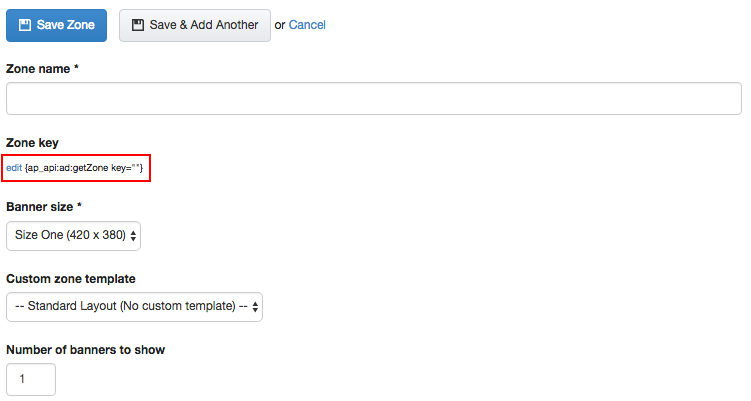Click the Save & Add Another button
Image resolution: width=751 pixels, height=401 pixels.
pyautogui.click(x=195, y=25)
